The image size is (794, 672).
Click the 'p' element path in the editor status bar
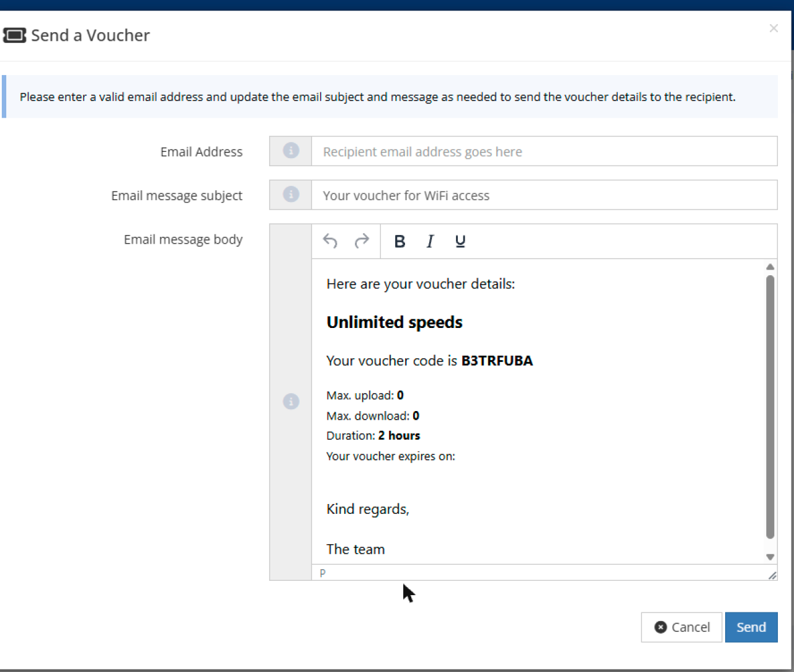(323, 573)
